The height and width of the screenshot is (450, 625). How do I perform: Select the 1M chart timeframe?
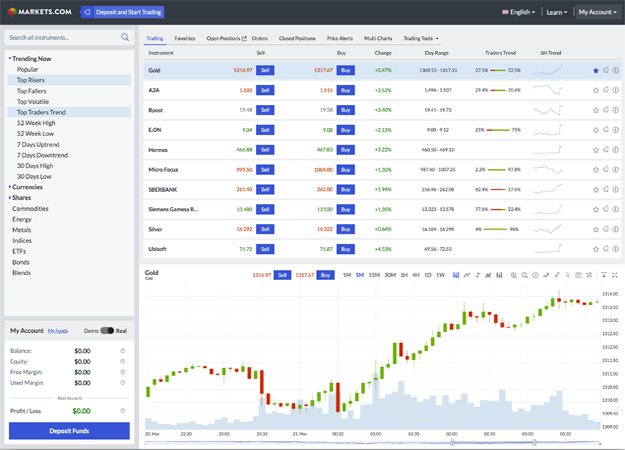[x=347, y=275]
